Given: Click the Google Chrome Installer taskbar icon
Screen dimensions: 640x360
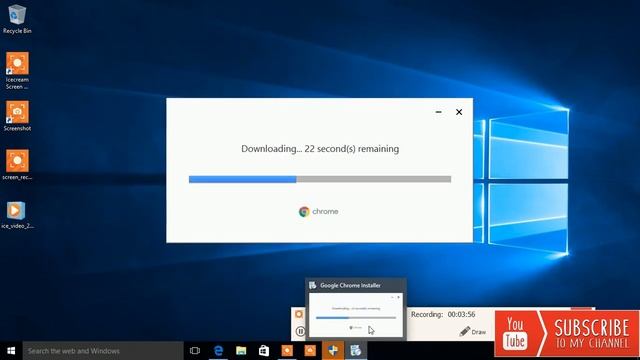Looking at the screenshot, I should [x=356, y=351].
